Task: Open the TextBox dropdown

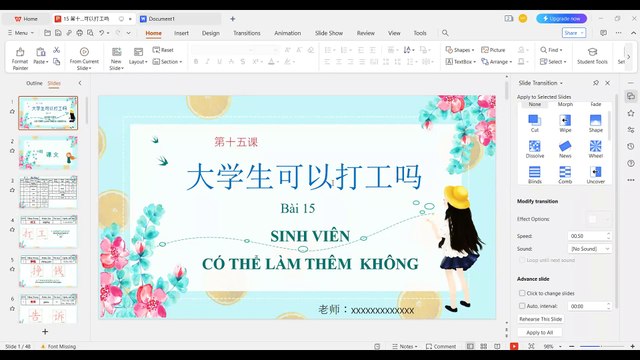Action: pyautogui.click(x=460, y=62)
